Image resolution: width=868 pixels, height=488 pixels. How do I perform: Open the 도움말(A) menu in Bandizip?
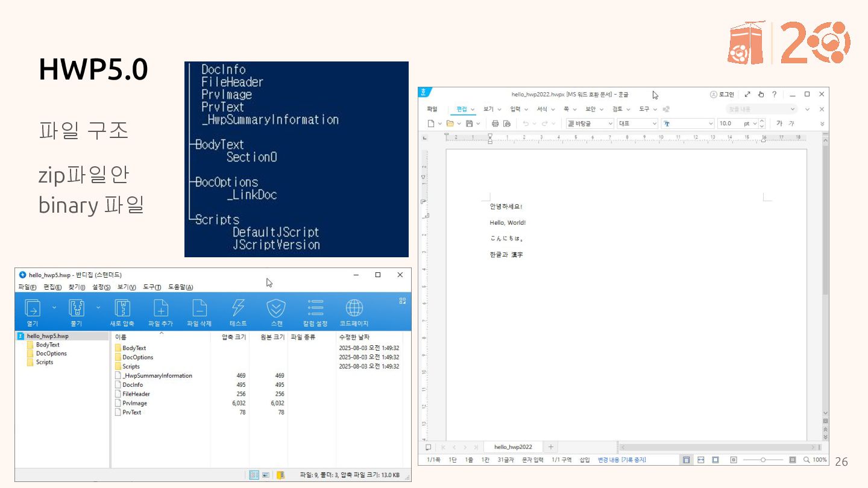point(180,287)
